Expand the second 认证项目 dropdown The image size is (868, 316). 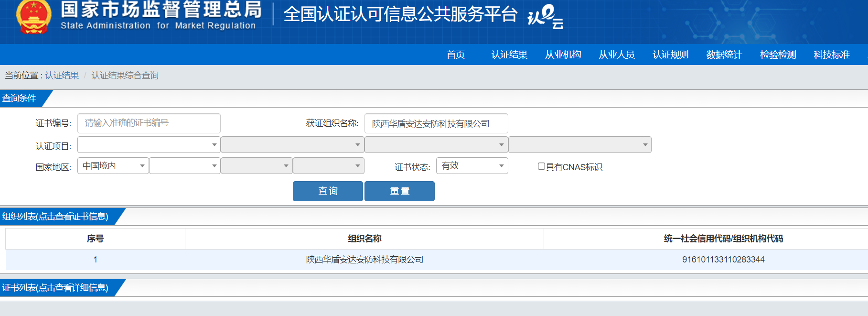pyautogui.click(x=292, y=145)
